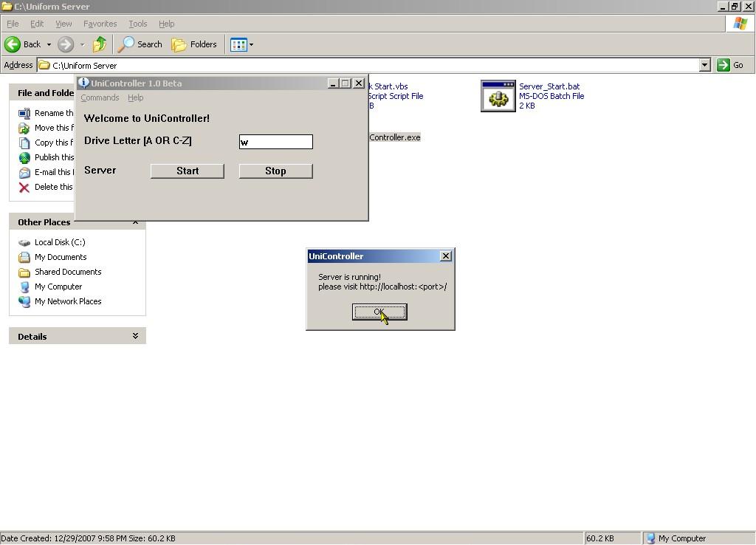This screenshot has height=545, width=756.
Task: Click the 'Server is running!' message text
Action: point(349,277)
